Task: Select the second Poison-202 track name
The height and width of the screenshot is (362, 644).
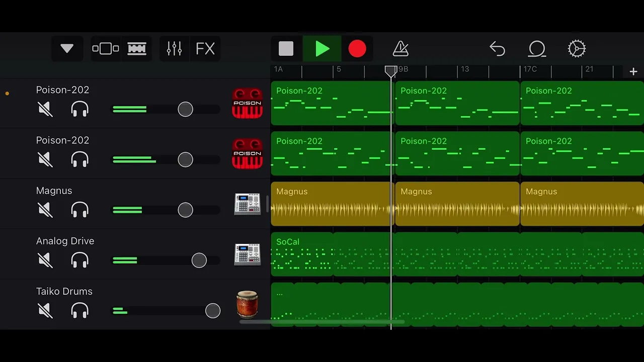Action: point(62,140)
